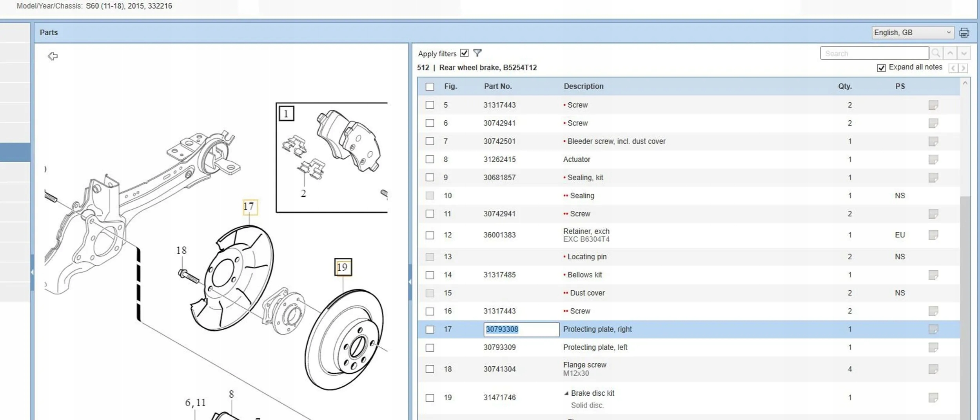Screen dimensions: 980x420
Task: Click the search magnifier icon
Action: pyautogui.click(x=936, y=53)
